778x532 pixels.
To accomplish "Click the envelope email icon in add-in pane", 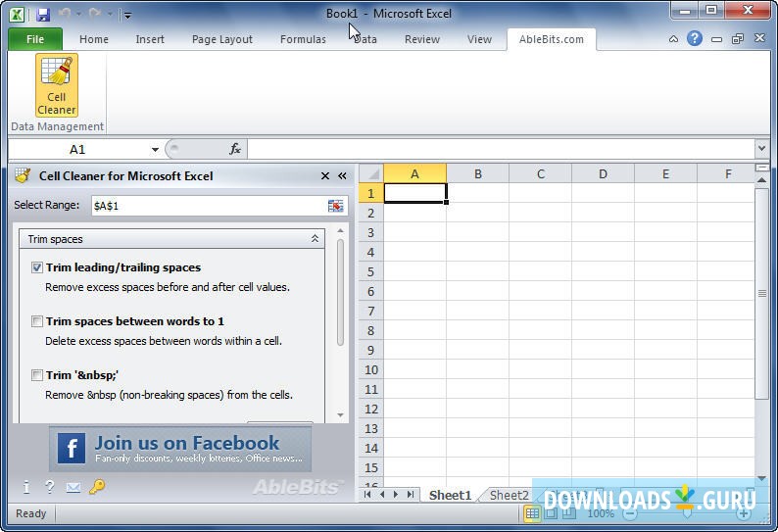I will [x=73, y=488].
